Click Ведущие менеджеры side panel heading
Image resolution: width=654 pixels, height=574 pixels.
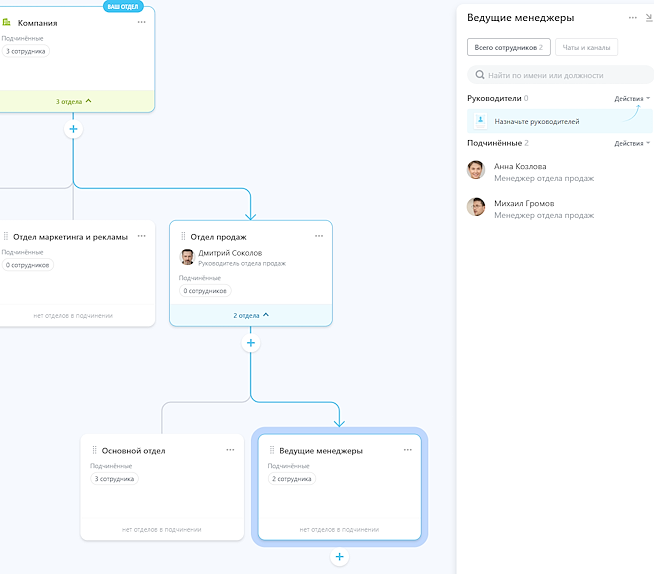point(521,18)
